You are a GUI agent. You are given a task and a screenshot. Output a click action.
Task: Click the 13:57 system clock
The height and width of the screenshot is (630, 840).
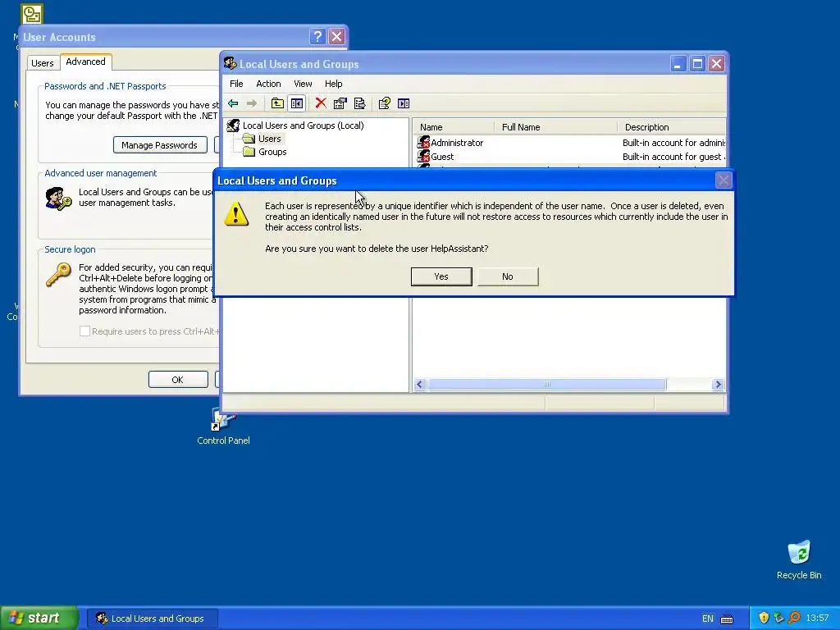click(817, 619)
